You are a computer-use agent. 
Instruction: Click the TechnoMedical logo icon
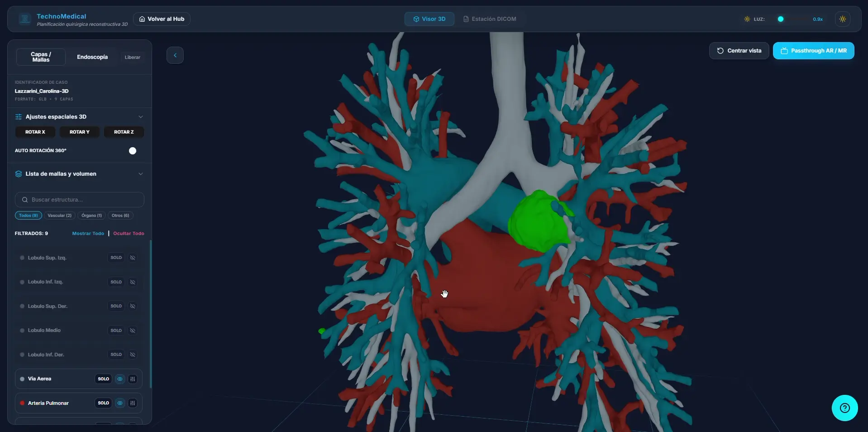[25, 19]
